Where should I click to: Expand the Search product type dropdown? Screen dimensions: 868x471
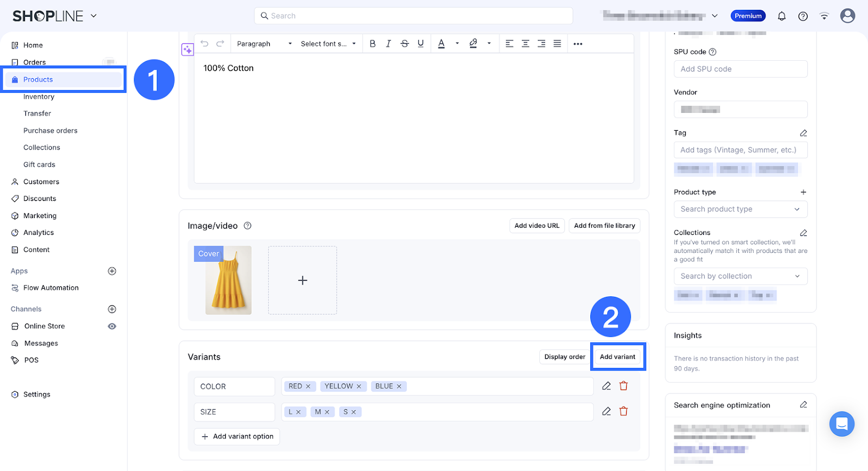point(740,209)
